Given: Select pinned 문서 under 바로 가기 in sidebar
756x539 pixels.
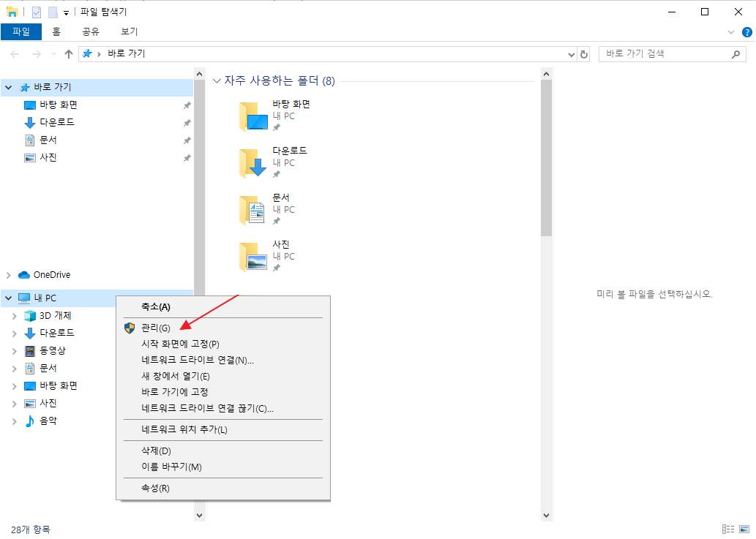Looking at the screenshot, I should pos(48,140).
